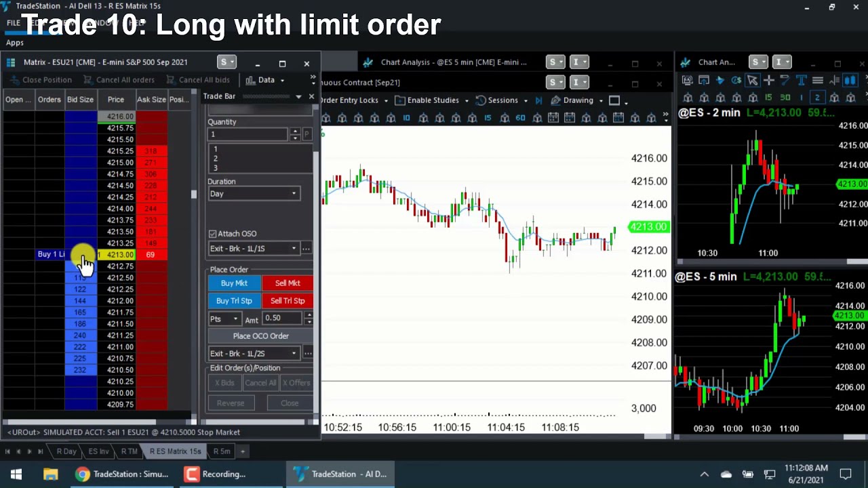Image resolution: width=868 pixels, height=488 pixels.
Task: Click the Ask Size column header
Action: (x=151, y=100)
